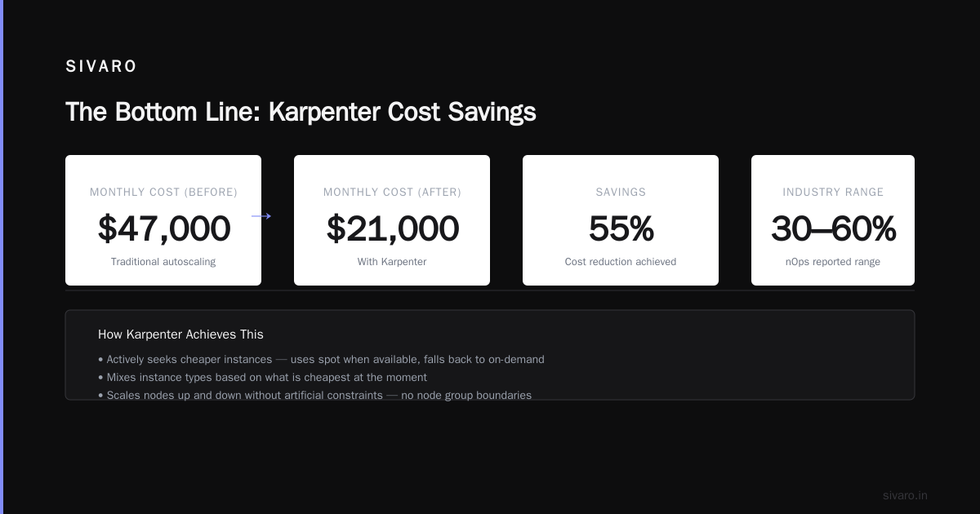Viewport: 980px width, 514px height.
Task: Click the arrow icon between cost cards
Action: point(261,216)
